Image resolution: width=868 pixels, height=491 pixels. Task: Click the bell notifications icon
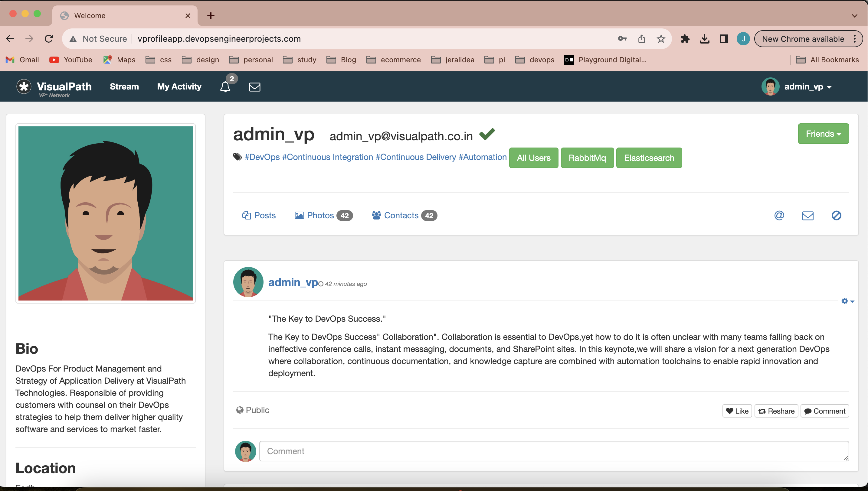coord(225,87)
